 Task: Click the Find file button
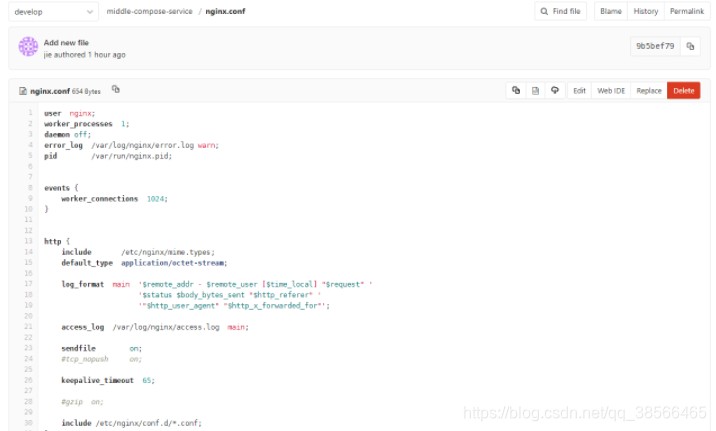point(560,11)
